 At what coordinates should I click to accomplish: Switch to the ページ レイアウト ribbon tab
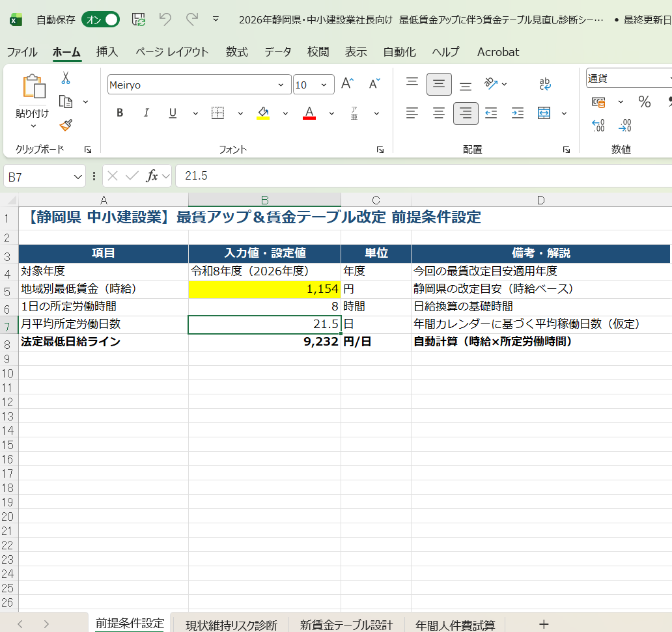click(173, 52)
